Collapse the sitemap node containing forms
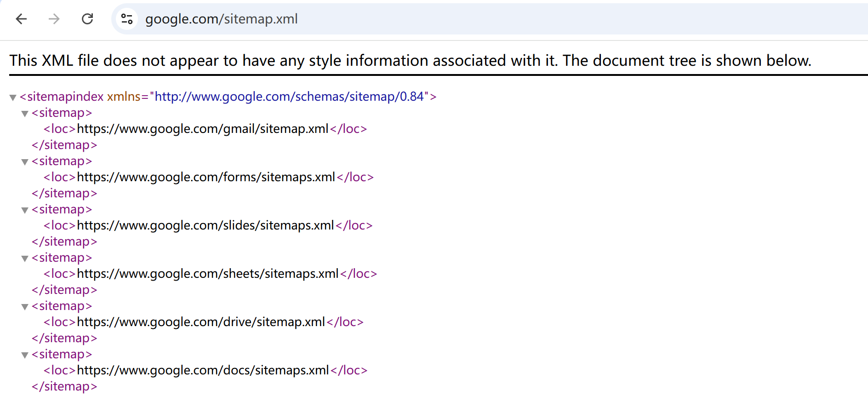Viewport: 868px width, 396px height. click(25, 162)
